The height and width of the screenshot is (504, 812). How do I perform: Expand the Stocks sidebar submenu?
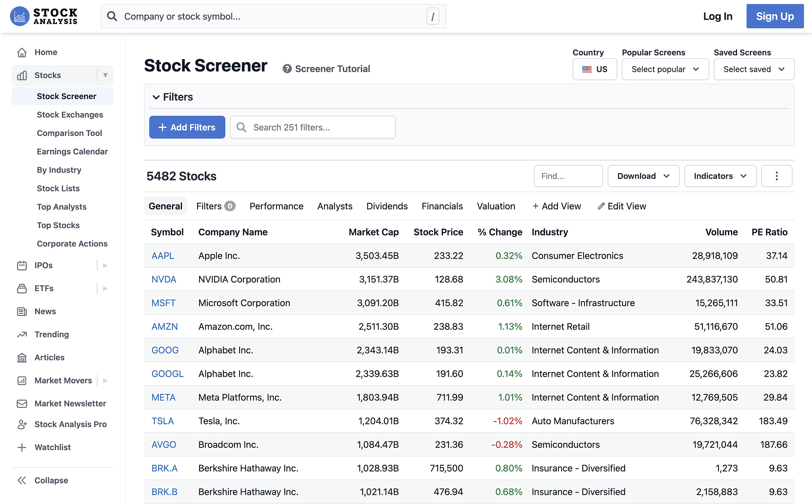coord(105,75)
